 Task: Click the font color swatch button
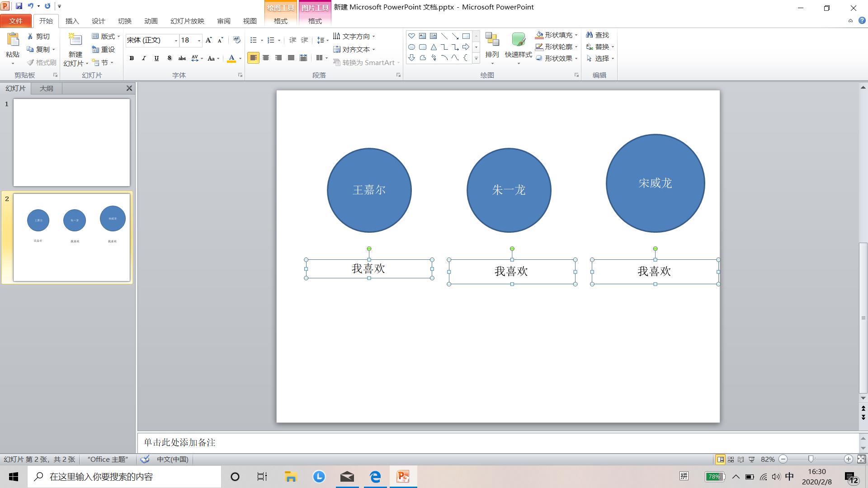click(231, 58)
